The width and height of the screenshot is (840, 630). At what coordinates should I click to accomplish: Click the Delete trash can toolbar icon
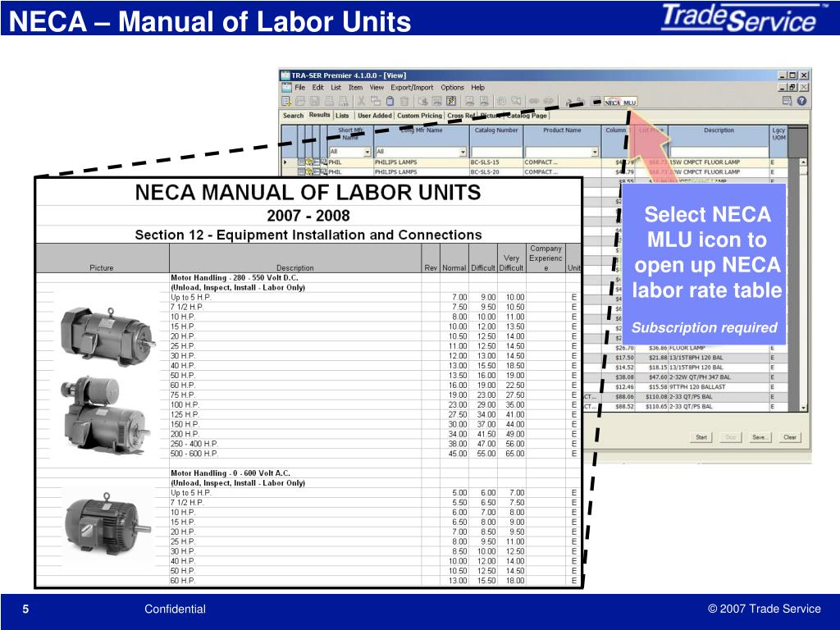(404, 101)
